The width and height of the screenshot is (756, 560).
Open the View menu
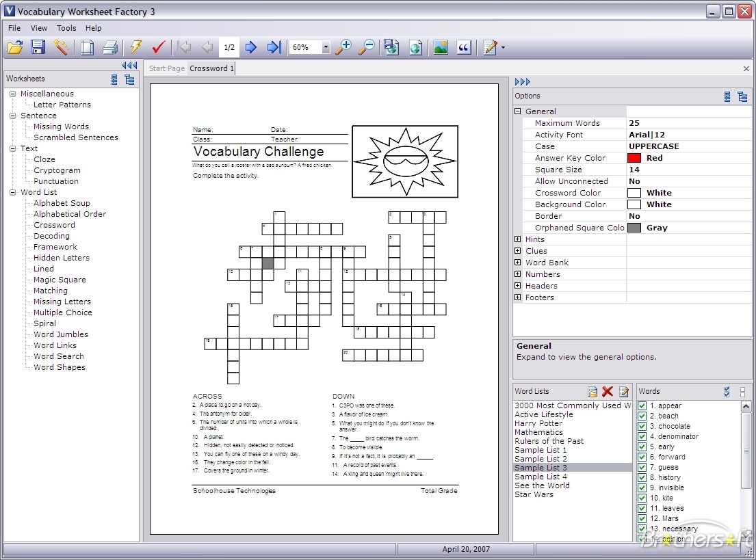(x=39, y=28)
